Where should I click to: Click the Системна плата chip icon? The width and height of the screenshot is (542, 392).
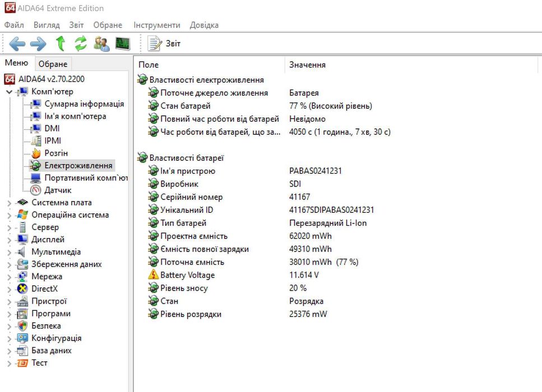(22, 202)
